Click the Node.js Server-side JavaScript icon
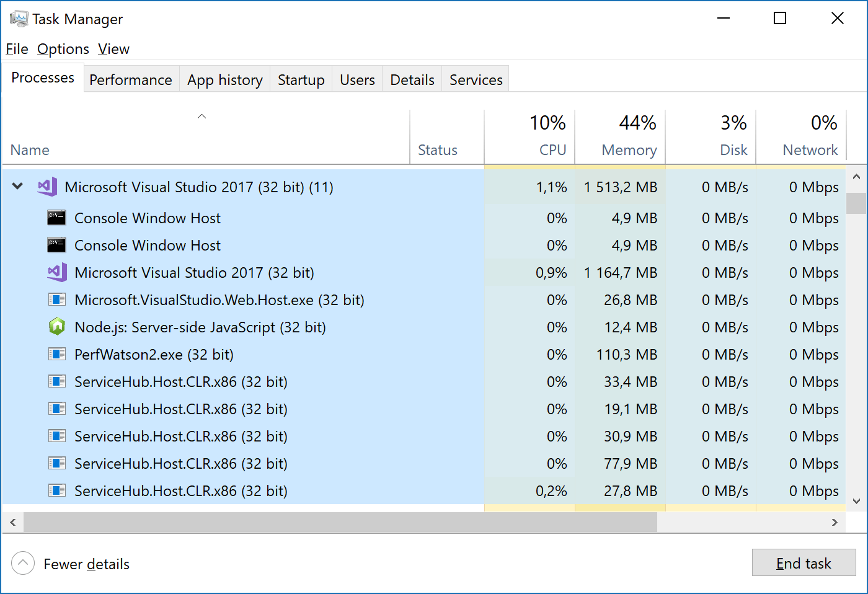Viewport: 868px width, 594px height. (57, 327)
